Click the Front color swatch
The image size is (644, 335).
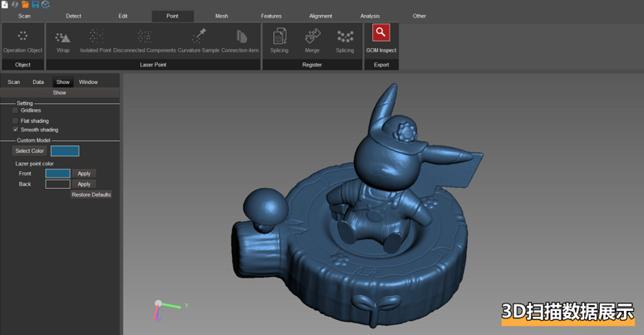pos(58,173)
